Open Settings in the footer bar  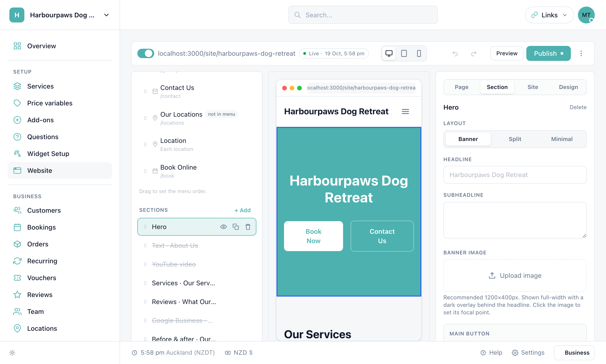pyautogui.click(x=528, y=353)
